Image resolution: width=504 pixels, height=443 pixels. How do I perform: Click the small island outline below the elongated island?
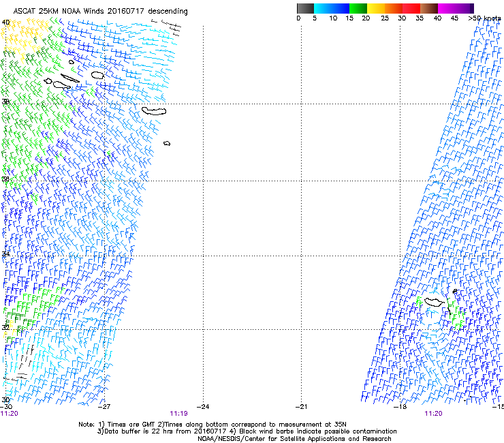tap(167, 143)
